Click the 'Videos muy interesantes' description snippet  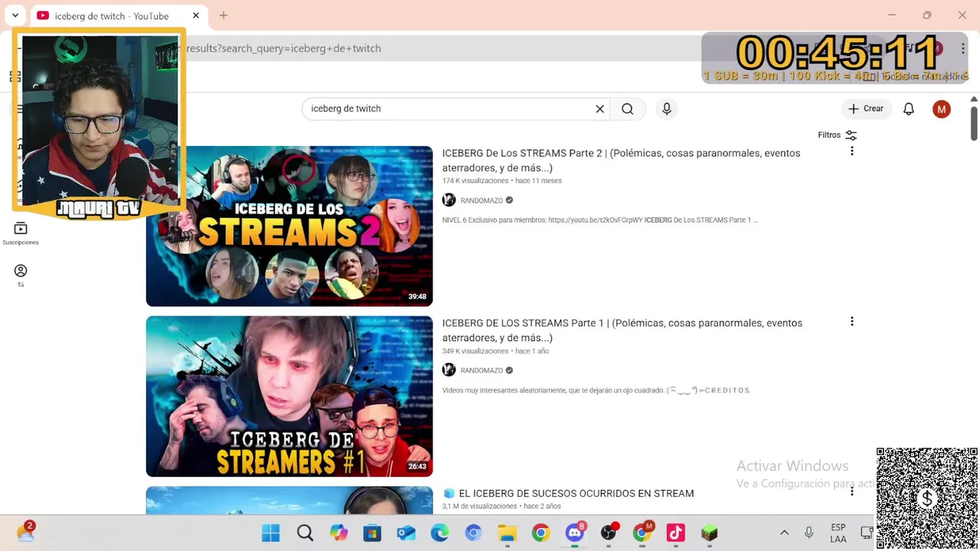596,390
